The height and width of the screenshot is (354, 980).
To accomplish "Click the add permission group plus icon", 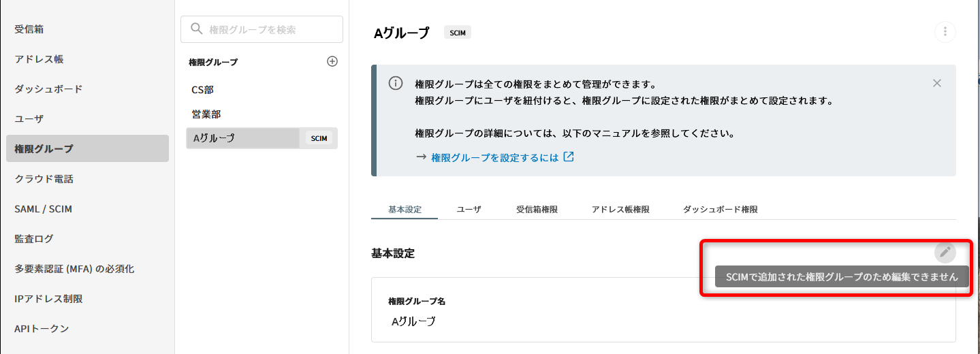I will pyautogui.click(x=332, y=61).
